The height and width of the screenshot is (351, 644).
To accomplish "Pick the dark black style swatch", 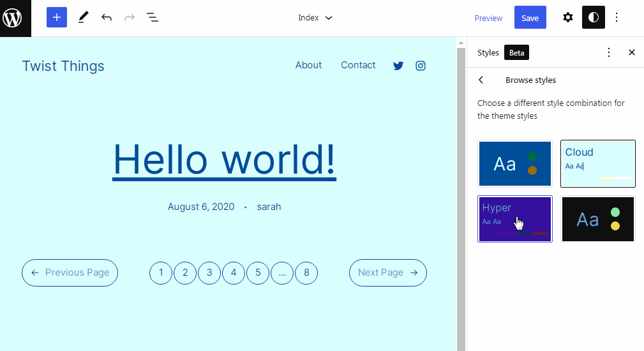I will click(598, 219).
